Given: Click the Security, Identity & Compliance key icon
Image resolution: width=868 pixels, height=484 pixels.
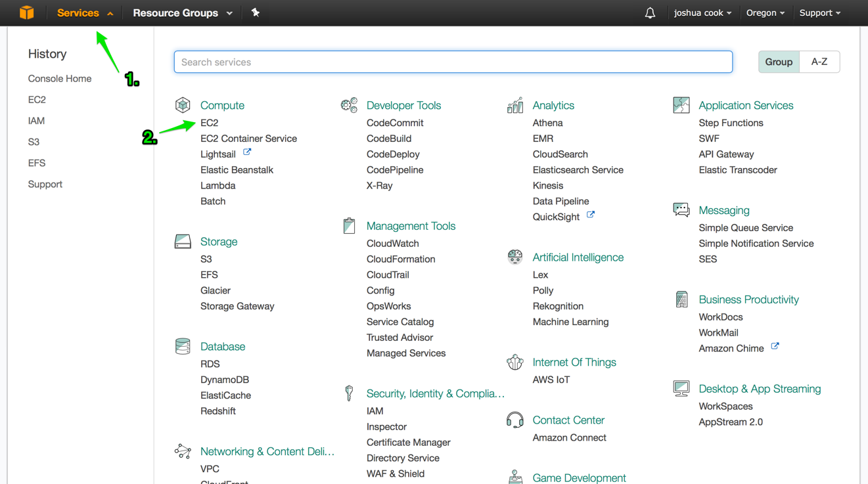Looking at the screenshot, I should [x=349, y=393].
